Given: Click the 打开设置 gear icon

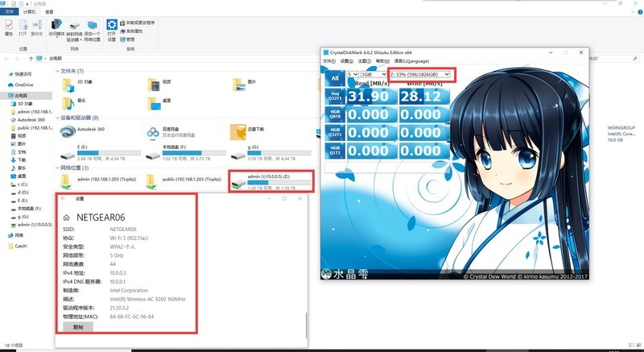Looking at the screenshot, I should point(112,31).
